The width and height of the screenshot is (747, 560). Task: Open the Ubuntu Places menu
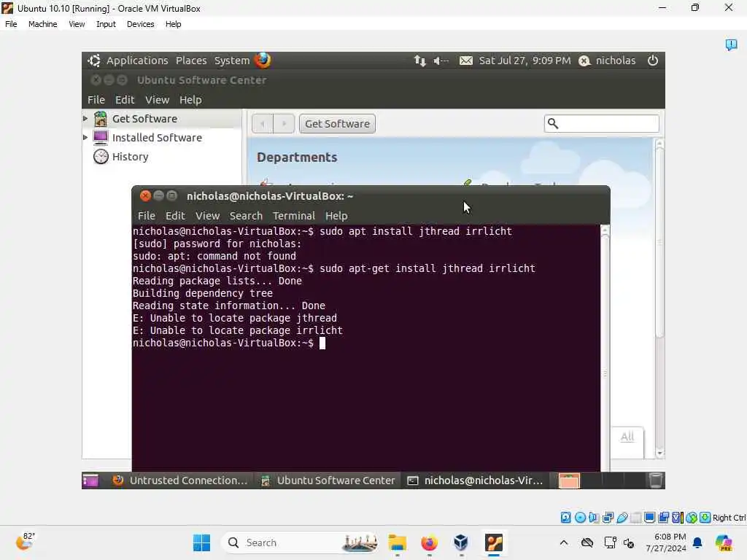pyautogui.click(x=191, y=61)
